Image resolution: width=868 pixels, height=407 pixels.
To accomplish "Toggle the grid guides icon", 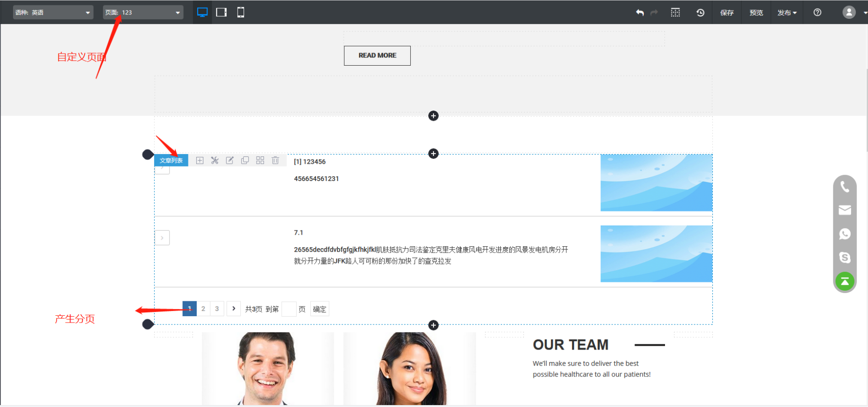I will (675, 13).
